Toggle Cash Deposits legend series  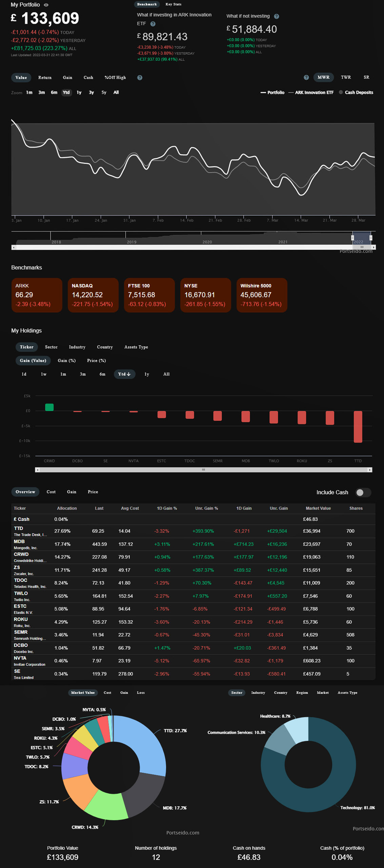point(356,93)
